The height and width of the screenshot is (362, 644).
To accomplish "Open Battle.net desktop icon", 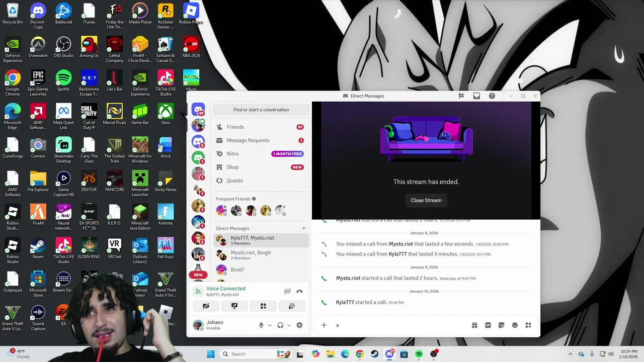I will click(x=63, y=14).
